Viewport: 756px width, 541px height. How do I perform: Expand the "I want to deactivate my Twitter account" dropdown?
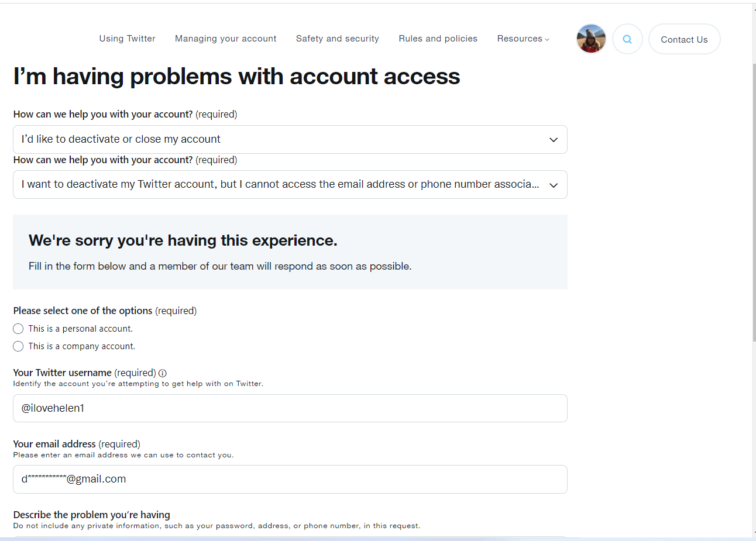[281, 185]
